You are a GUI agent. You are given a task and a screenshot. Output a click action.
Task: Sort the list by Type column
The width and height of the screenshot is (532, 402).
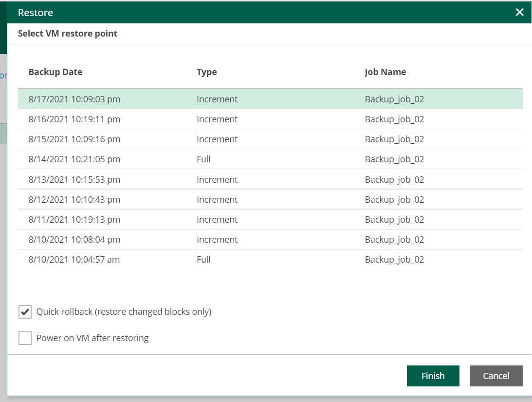point(206,72)
